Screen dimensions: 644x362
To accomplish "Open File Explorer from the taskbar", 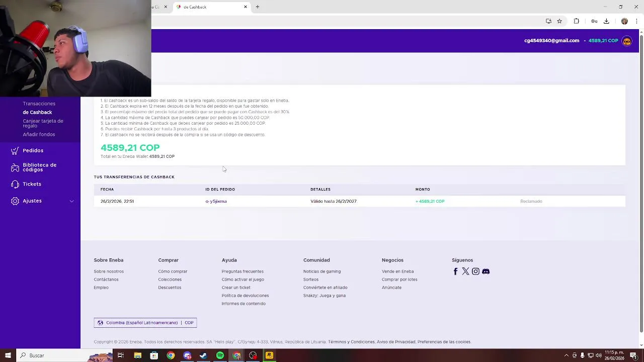I will point(137,355).
